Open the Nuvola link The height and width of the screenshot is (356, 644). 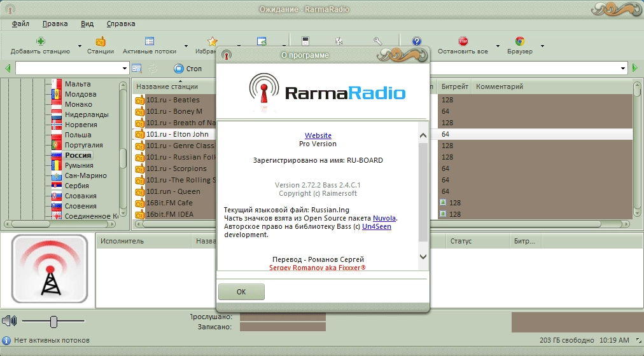pyautogui.click(x=384, y=218)
